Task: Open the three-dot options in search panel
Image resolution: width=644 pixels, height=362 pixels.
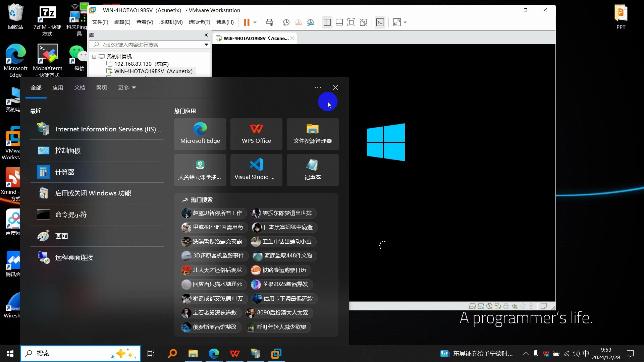Action: (318, 87)
